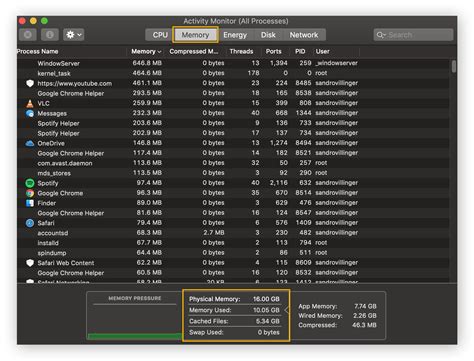Viewport: 474px width, 361px height.
Task: Select Google Chrome Helper with PID 8521
Action: 71,153
